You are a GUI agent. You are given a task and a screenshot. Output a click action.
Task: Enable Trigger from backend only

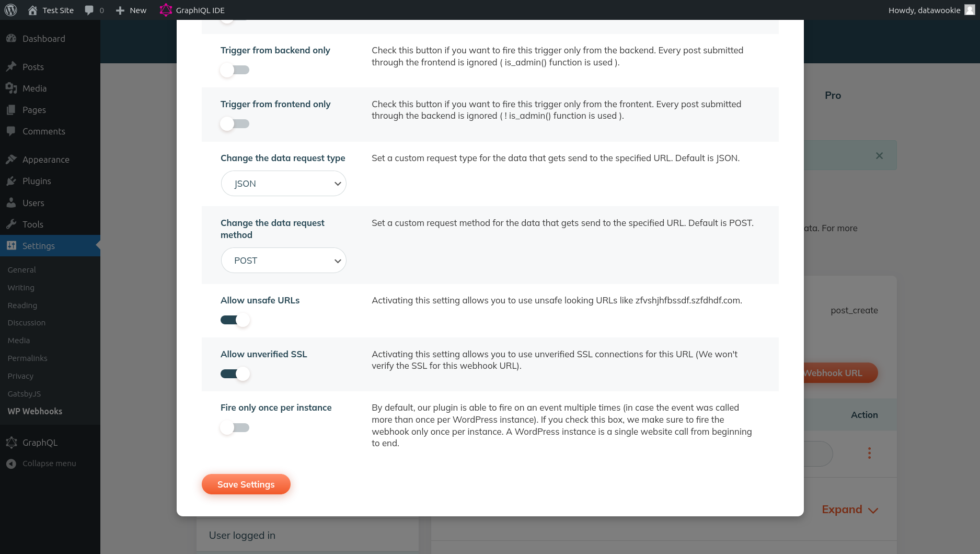(x=235, y=70)
